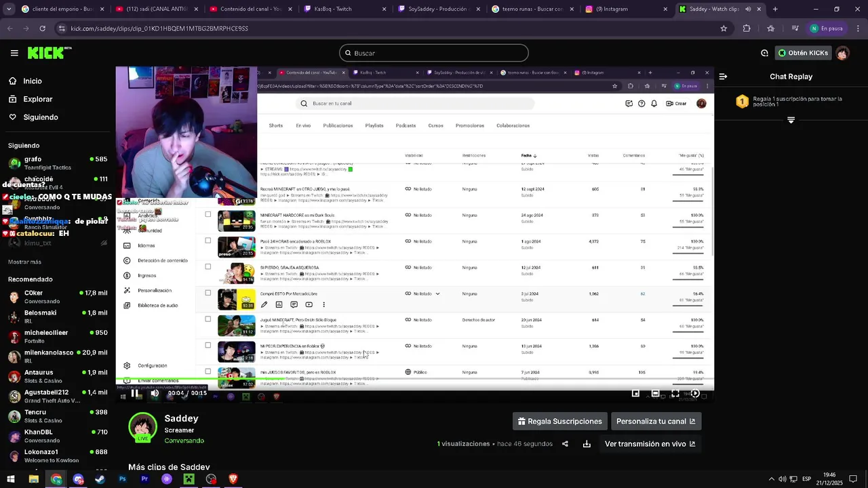Screen dimensions: 868x488
Task: Open Explorar in the sidebar
Action: (x=31, y=99)
